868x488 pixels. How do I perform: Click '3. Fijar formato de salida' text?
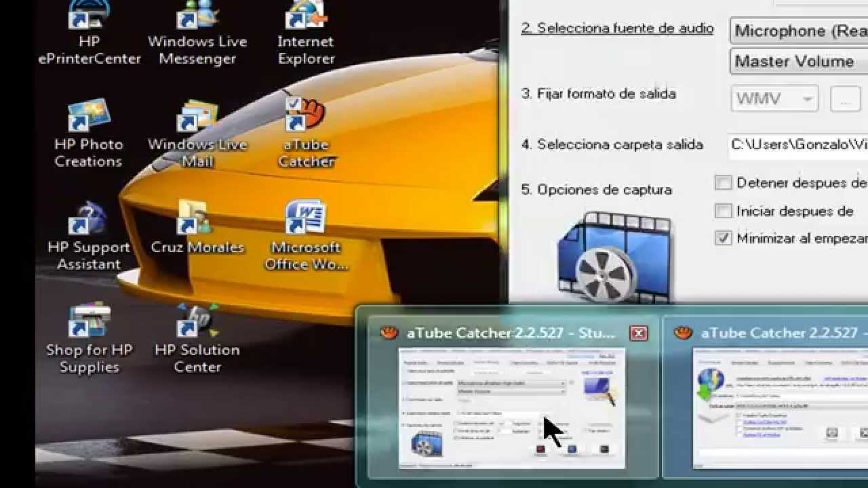[599, 94]
